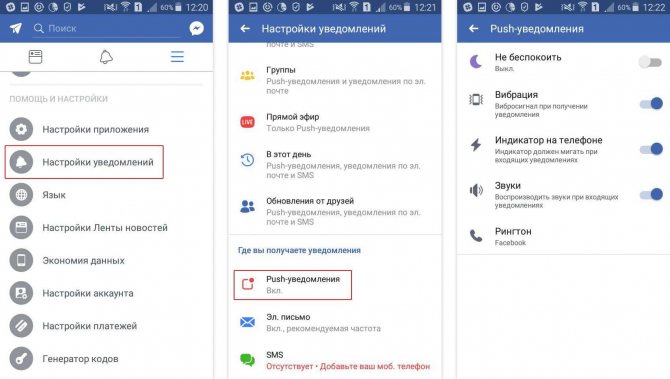Tap the Генератор кодов key icon
Image resolution: width=670 pixels, height=379 pixels.
click(x=21, y=359)
